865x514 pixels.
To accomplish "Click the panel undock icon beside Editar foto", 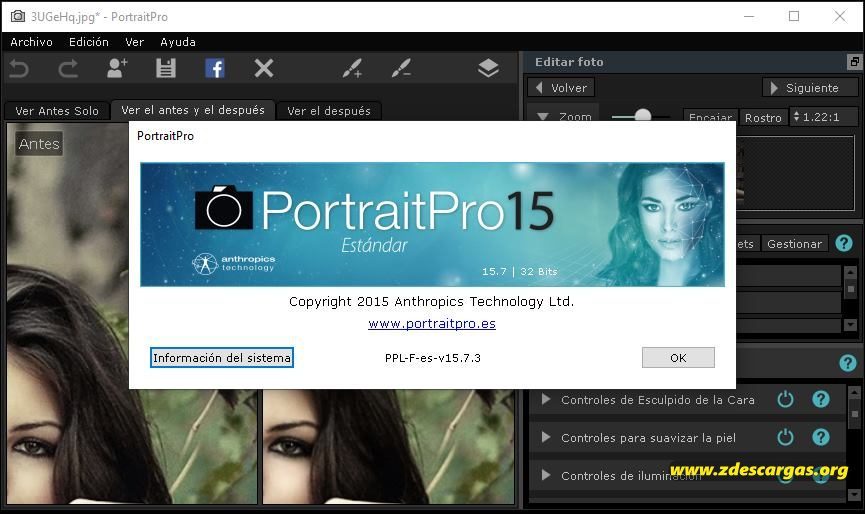I will (x=855, y=62).
